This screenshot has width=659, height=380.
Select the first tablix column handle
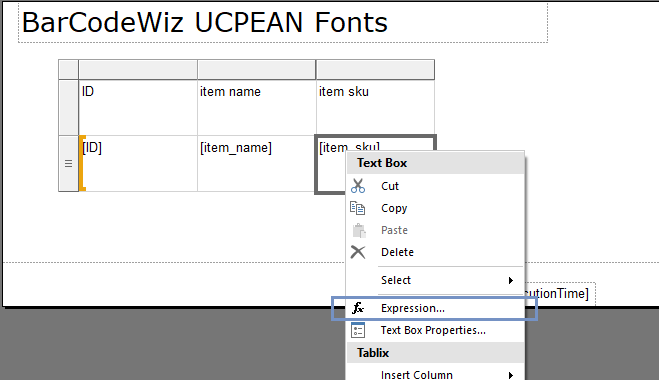pyautogui.click(x=138, y=69)
